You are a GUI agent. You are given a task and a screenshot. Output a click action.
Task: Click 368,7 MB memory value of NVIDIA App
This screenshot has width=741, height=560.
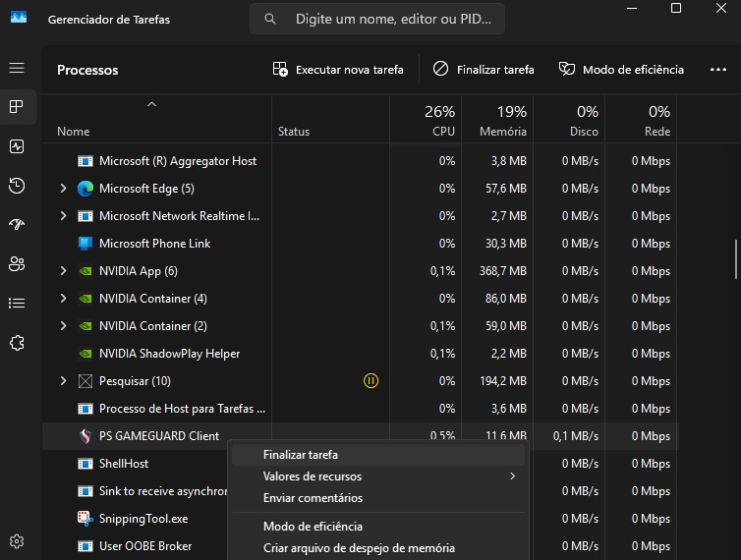pos(503,271)
